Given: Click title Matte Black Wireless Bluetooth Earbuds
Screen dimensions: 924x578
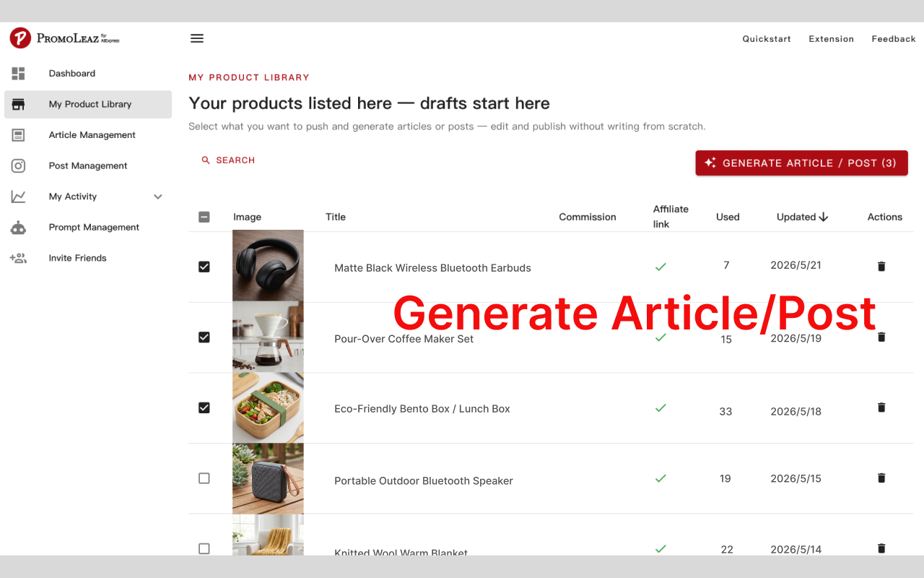Looking at the screenshot, I should (x=432, y=268).
